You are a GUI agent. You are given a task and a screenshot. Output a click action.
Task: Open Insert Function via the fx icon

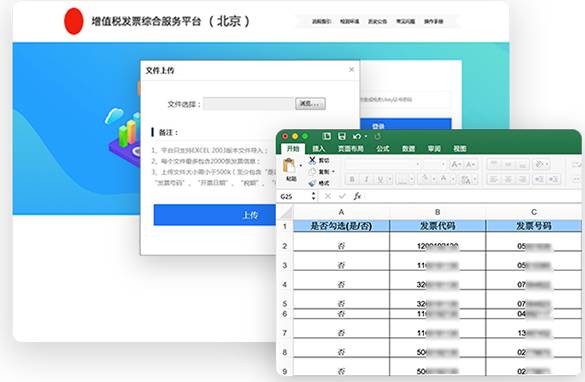(x=357, y=196)
